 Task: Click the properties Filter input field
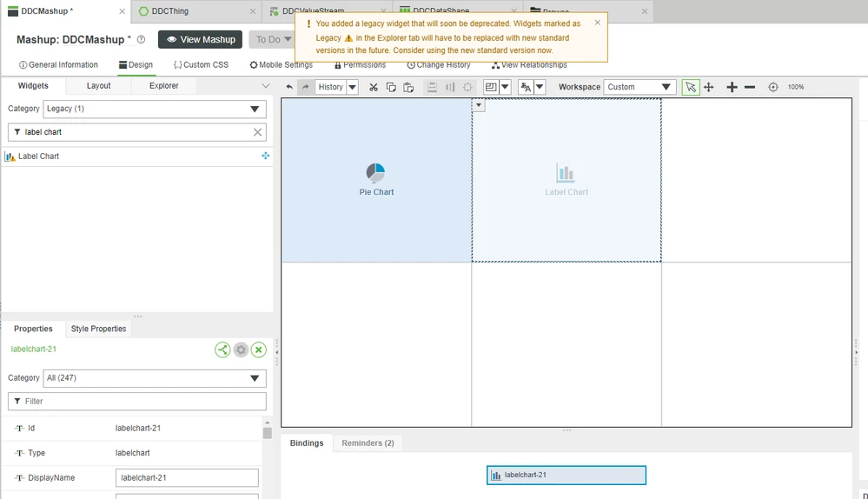[x=136, y=402]
